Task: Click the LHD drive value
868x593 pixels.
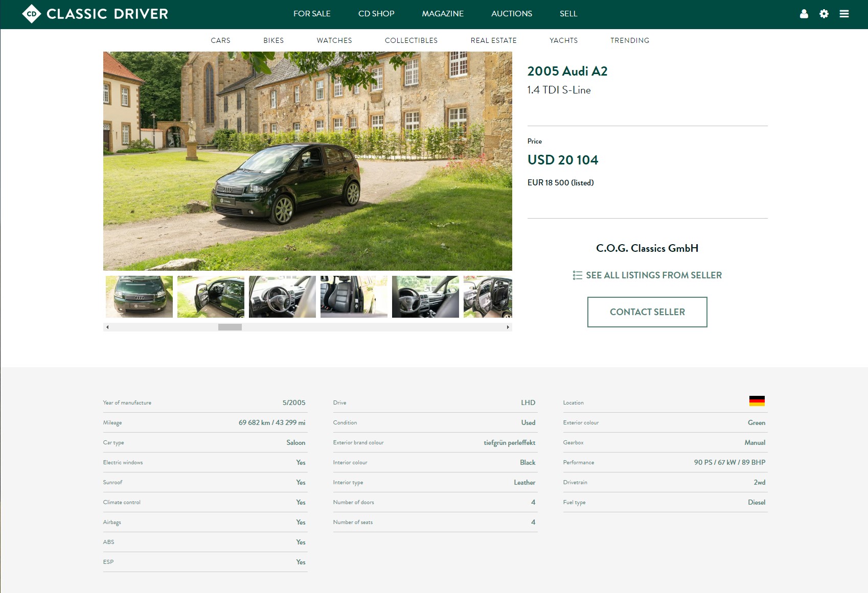Action: tap(528, 402)
